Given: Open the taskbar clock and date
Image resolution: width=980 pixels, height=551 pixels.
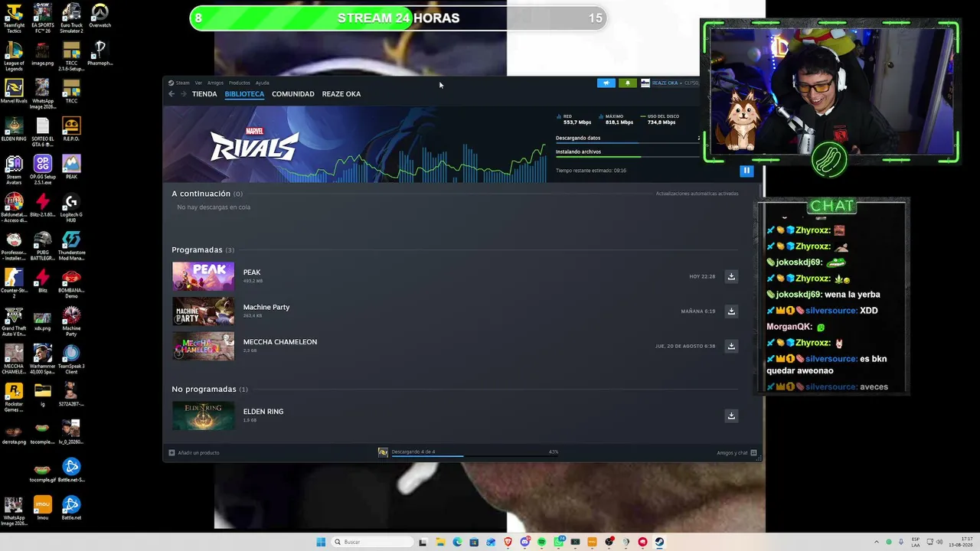Looking at the screenshot, I should (961, 542).
